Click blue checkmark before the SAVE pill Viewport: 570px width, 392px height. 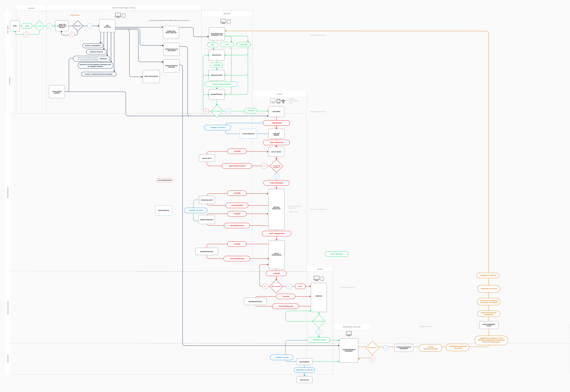289,286
